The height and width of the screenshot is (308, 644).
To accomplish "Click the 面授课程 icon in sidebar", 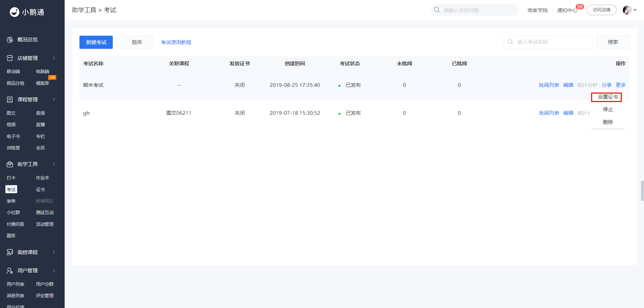I will 10,252.
